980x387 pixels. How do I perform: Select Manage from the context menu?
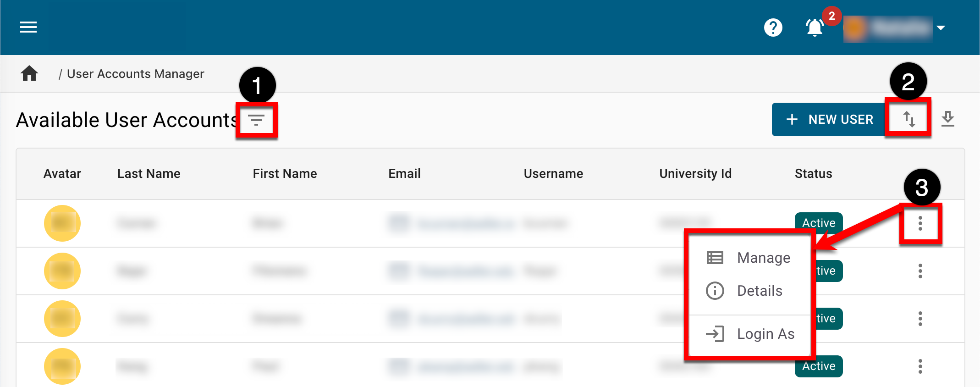[763, 258]
